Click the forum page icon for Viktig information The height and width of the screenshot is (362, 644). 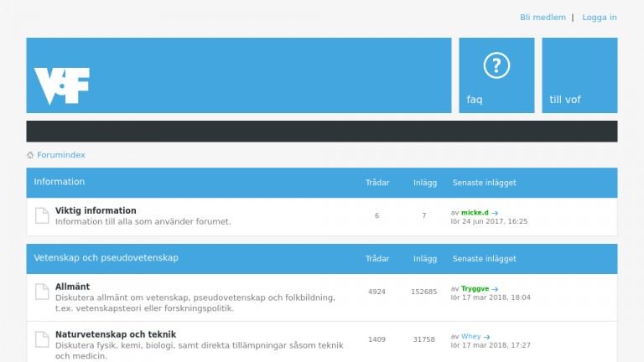point(42,215)
